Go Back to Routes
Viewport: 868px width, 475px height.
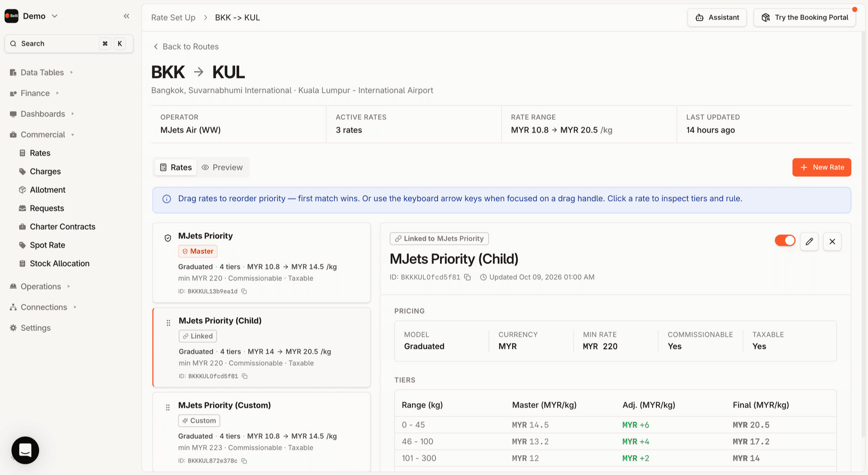click(x=186, y=46)
